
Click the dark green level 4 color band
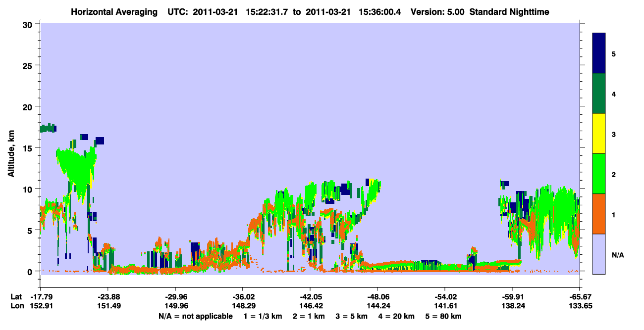[599, 94]
